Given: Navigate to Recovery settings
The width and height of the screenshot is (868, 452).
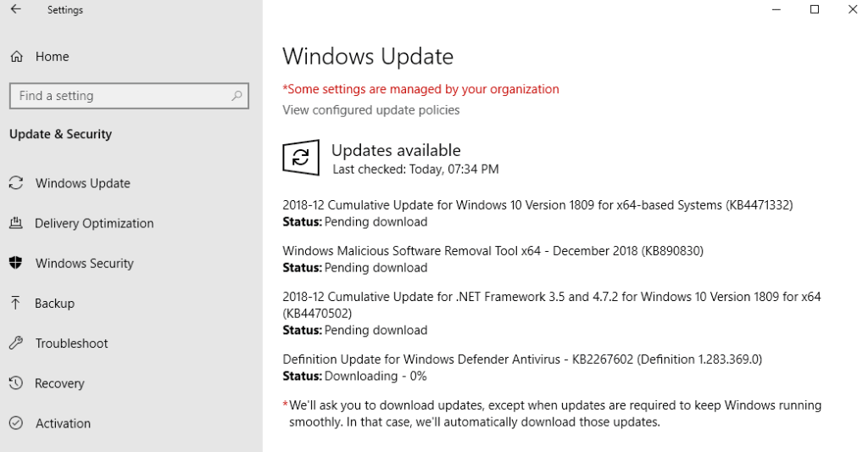Looking at the screenshot, I should coord(59,383).
